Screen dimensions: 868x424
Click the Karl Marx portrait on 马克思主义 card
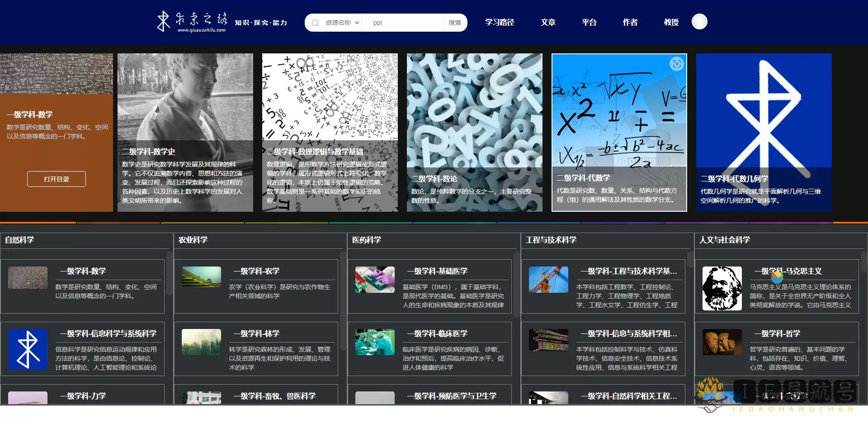point(722,288)
